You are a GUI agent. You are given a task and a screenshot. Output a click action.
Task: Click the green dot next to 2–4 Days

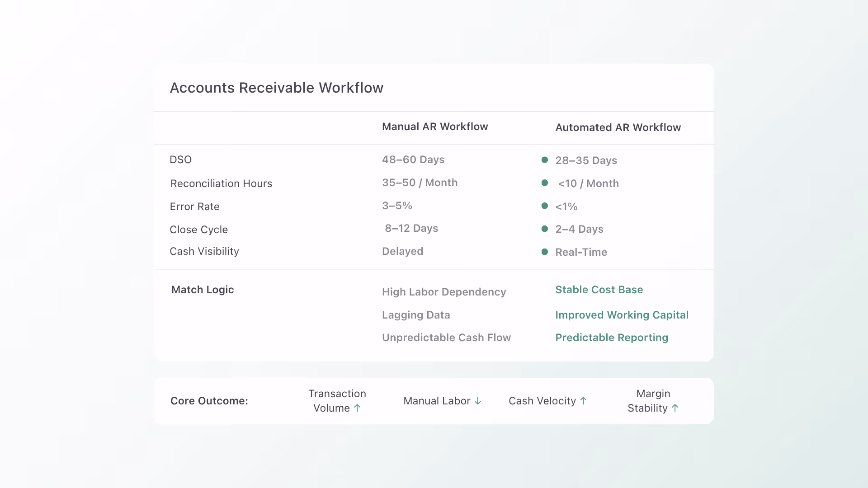545,229
